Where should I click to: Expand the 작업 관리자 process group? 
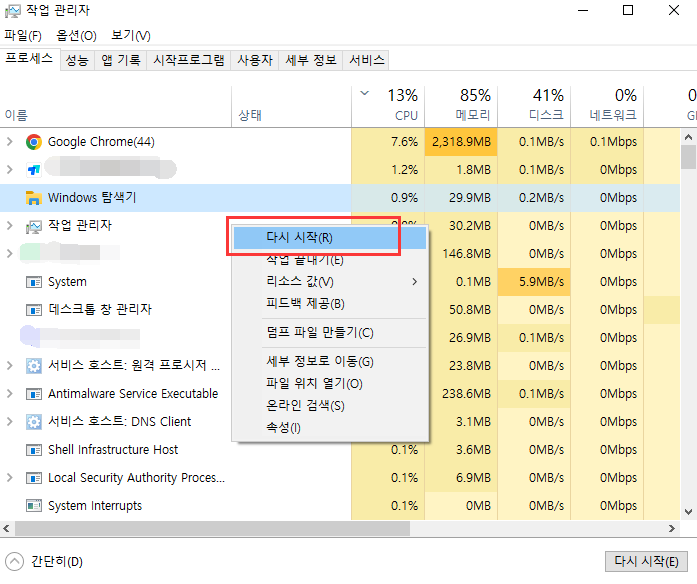(10, 226)
